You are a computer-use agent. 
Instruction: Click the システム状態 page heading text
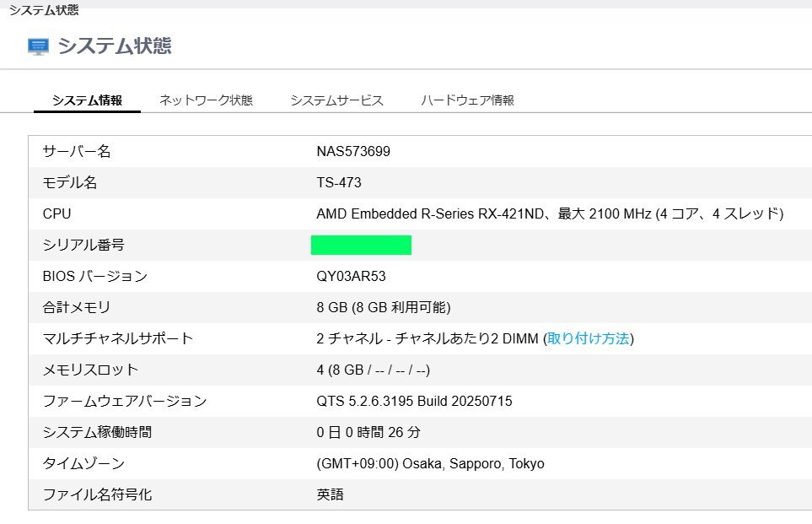(114, 46)
